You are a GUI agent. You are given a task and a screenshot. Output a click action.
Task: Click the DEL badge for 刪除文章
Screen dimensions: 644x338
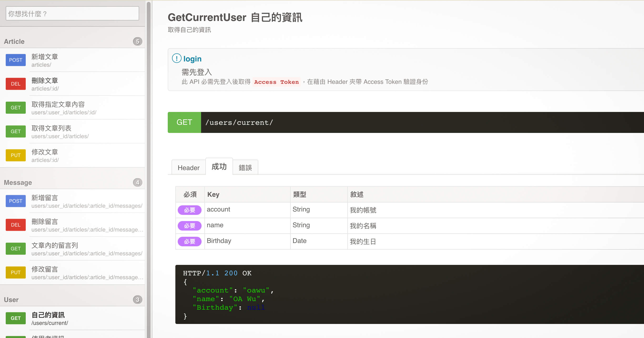point(15,84)
